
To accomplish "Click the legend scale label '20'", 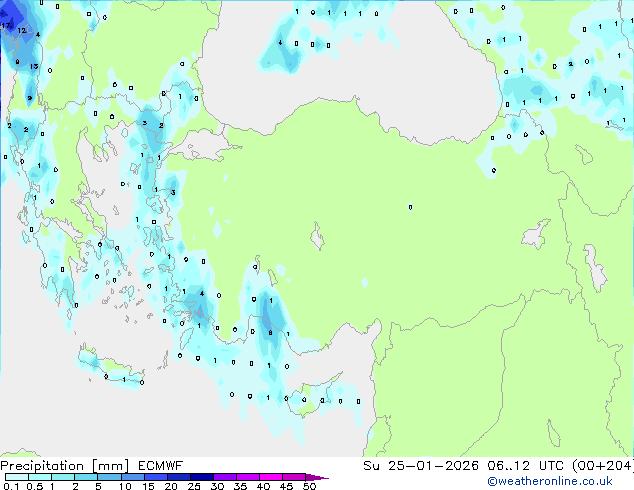I will [171, 486].
